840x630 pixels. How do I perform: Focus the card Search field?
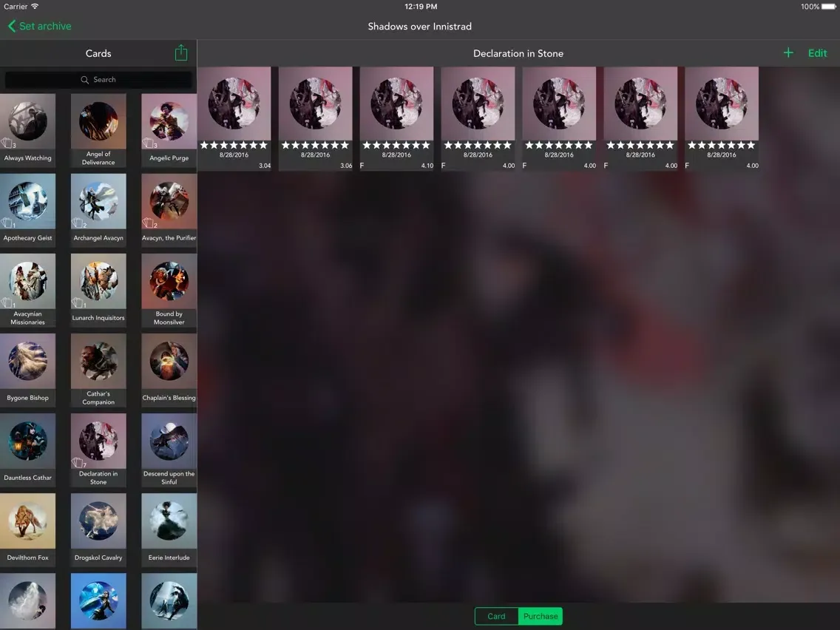pos(98,79)
